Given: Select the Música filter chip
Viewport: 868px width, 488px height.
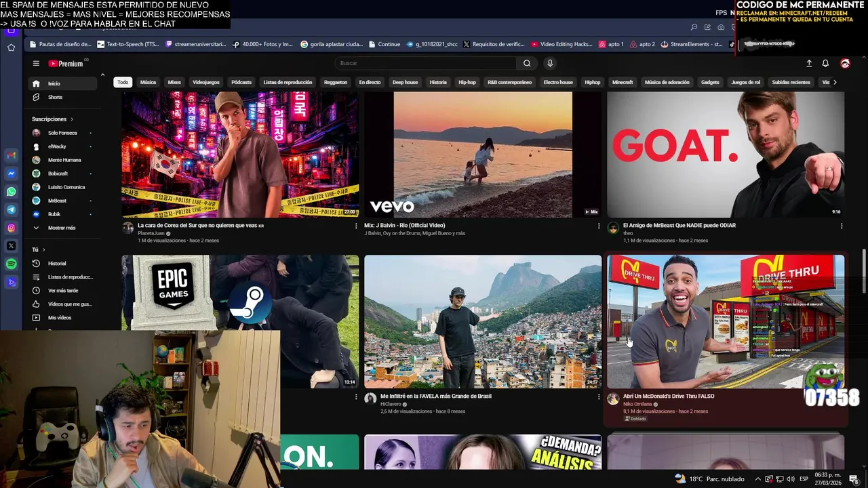Looking at the screenshot, I should [148, 82].
